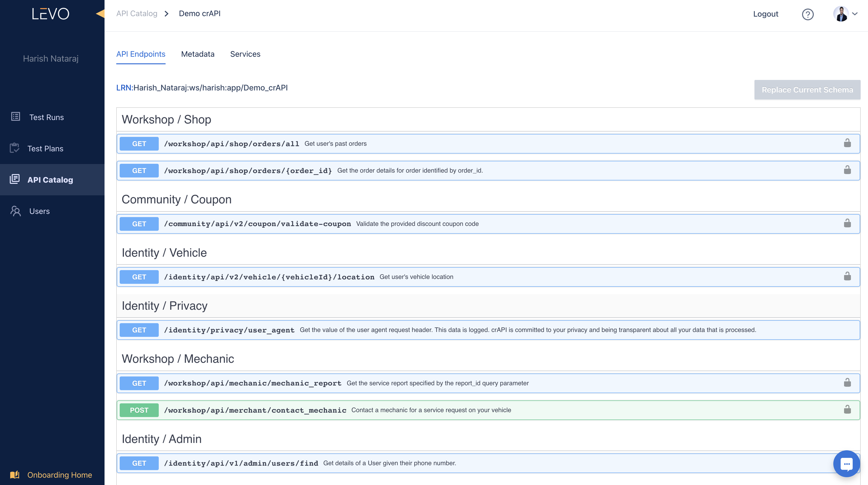This screenshot has width=868, height=485.
Task: Open the chat support bubble
Action: point(847,464)
